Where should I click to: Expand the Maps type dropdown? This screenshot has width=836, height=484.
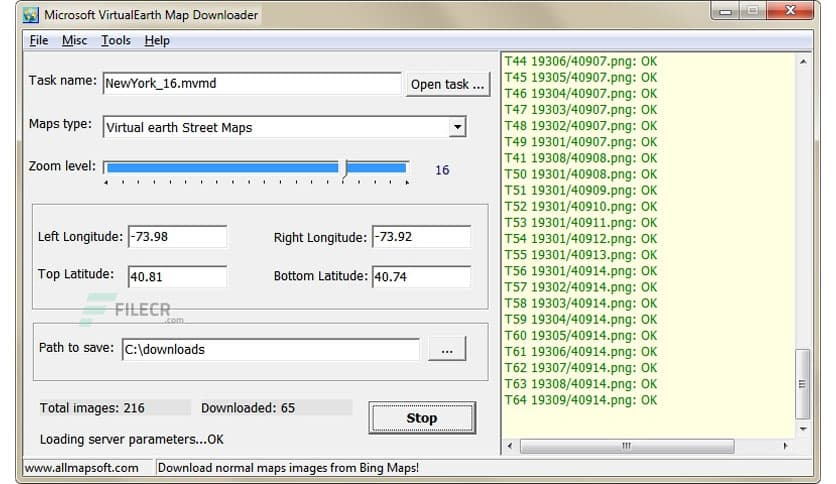click(x=457, y=127)
